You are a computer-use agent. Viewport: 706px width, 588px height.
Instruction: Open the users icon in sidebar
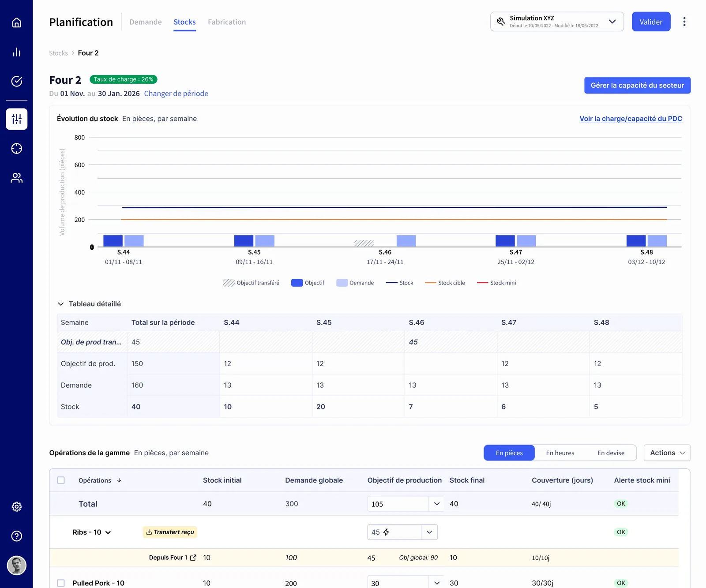pyautogui.click(x=16, y=178)
